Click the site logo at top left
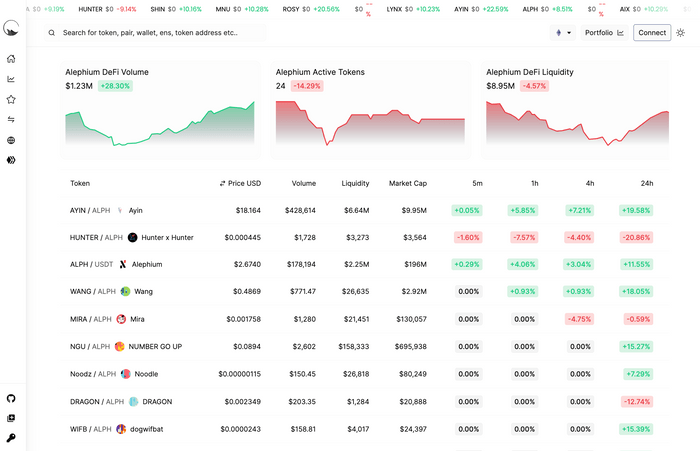The height and width of the screenshot is (451, 700). click(11, 29)
